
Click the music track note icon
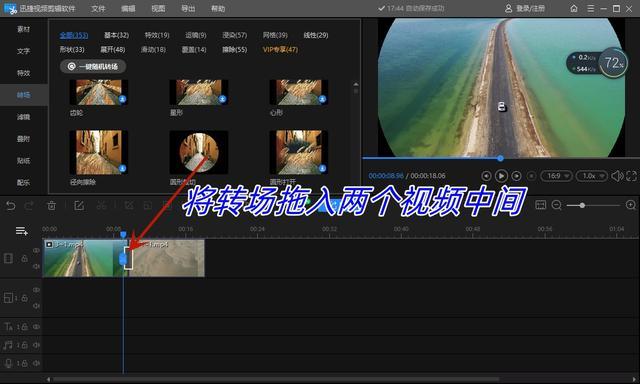tap(8, 345)
